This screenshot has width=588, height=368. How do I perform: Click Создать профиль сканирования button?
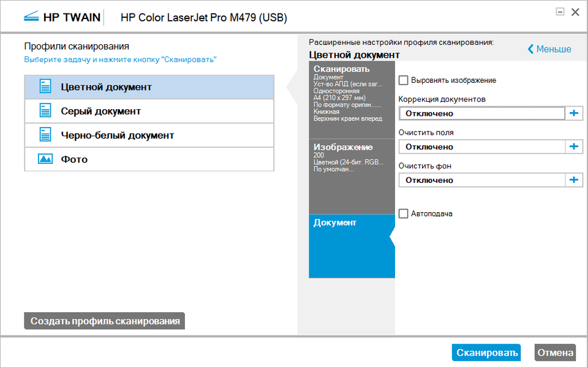[x=105, y=321]
